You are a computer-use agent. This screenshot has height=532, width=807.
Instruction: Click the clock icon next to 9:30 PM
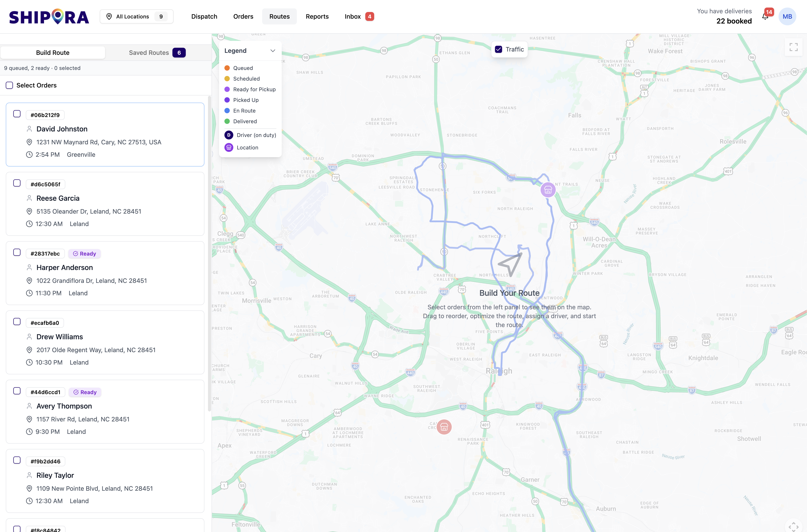[x=29, y=432]
